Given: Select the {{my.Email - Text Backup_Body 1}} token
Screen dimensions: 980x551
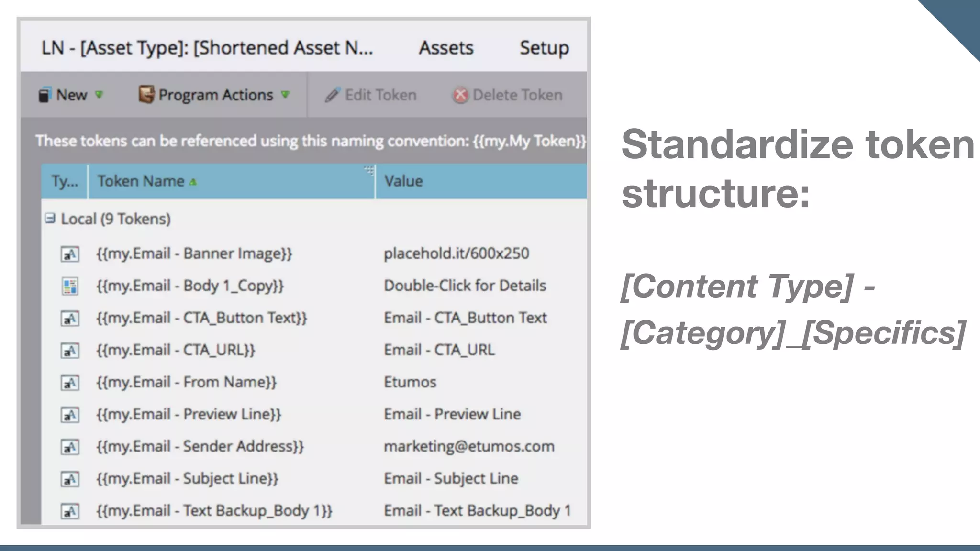Looking at the screenshot, I should (x=214, y=511).
